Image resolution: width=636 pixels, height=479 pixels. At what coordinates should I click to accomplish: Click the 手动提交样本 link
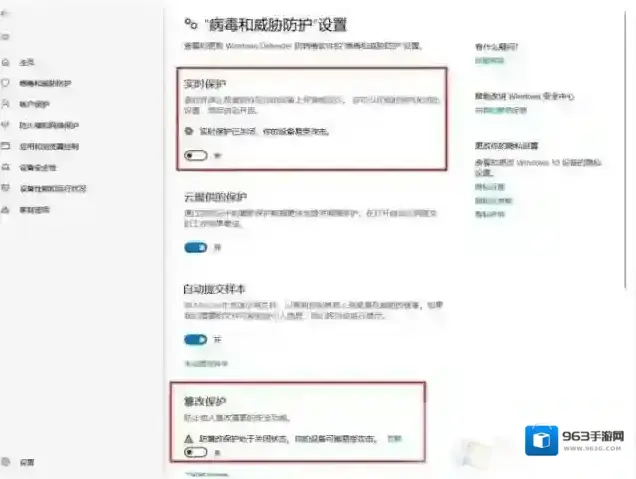[206, 363]
